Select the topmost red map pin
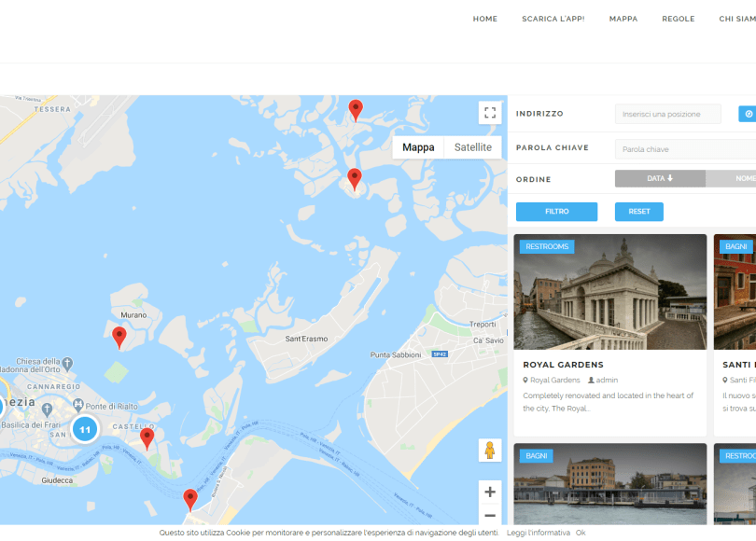The image size is (756, 541). point(356,109)
